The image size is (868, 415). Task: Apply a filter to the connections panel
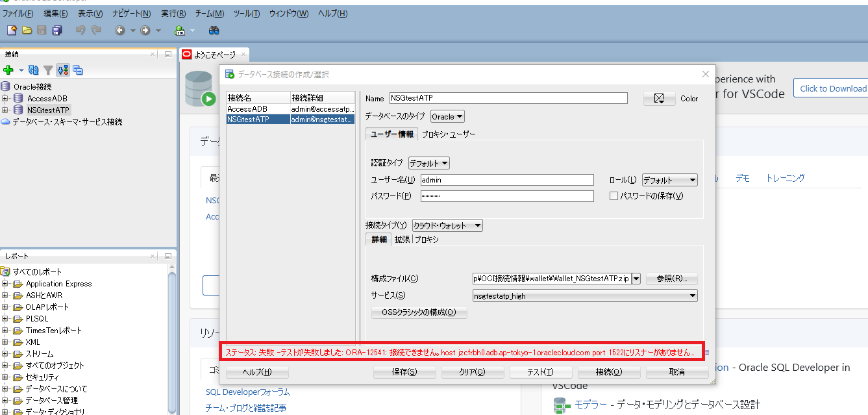pos(47,71)
